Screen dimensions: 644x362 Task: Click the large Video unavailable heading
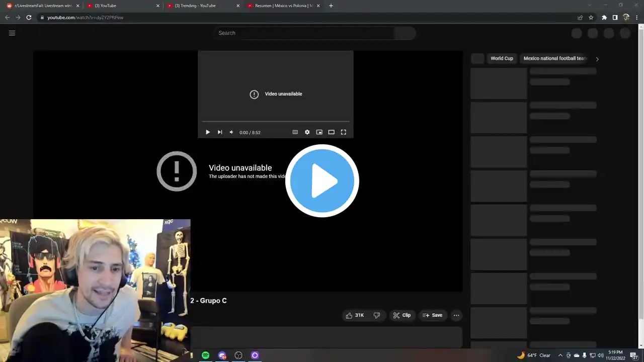[x=240, y=168]
